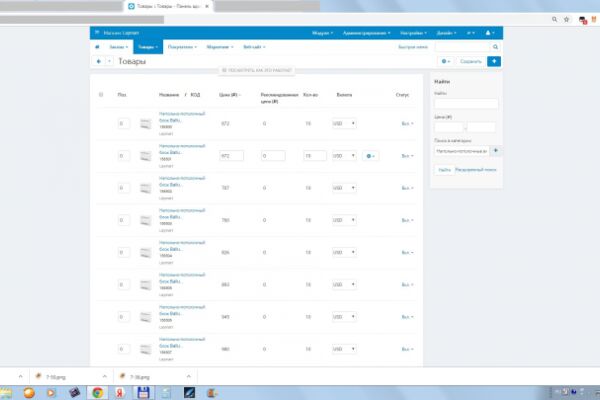Viewport: 600px width, 400px height.
Task: Sort by the Статус column header
Action: [402, 95]
